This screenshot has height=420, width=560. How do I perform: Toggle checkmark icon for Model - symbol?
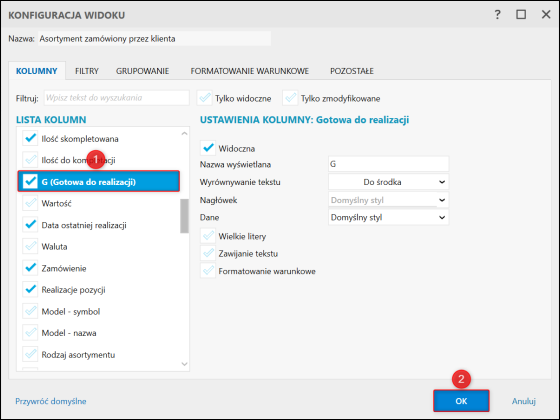(30, 311)
